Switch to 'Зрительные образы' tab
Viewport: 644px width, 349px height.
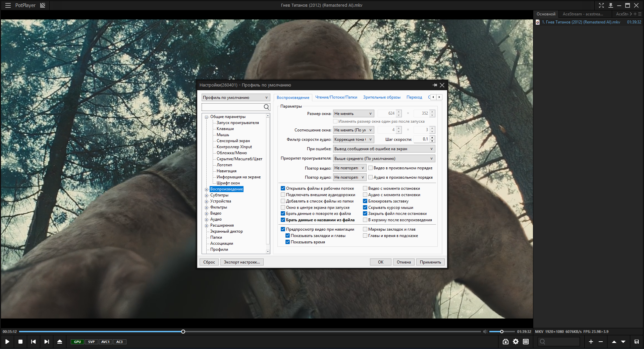pyautogui.click(x=382, y=97)
